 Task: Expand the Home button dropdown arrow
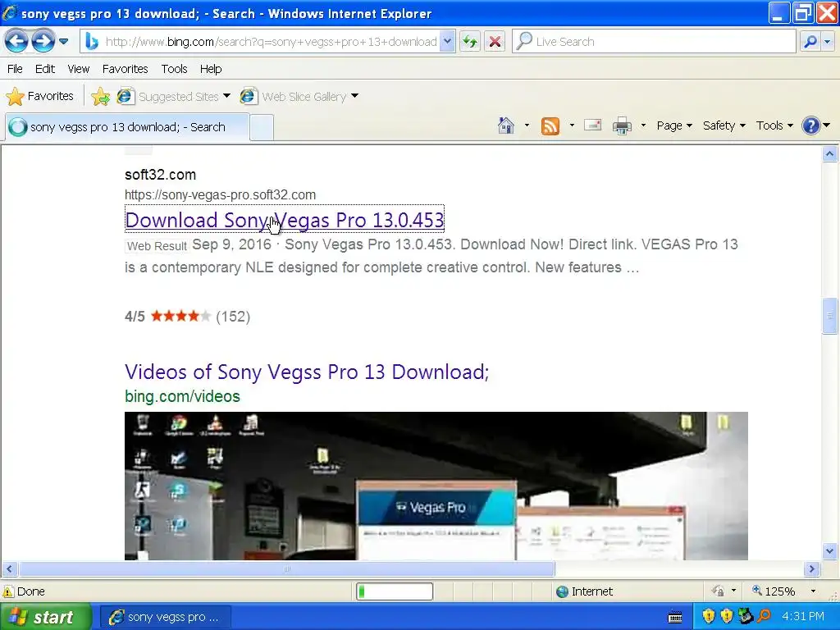pyautogui.click(x=527, y=126)
